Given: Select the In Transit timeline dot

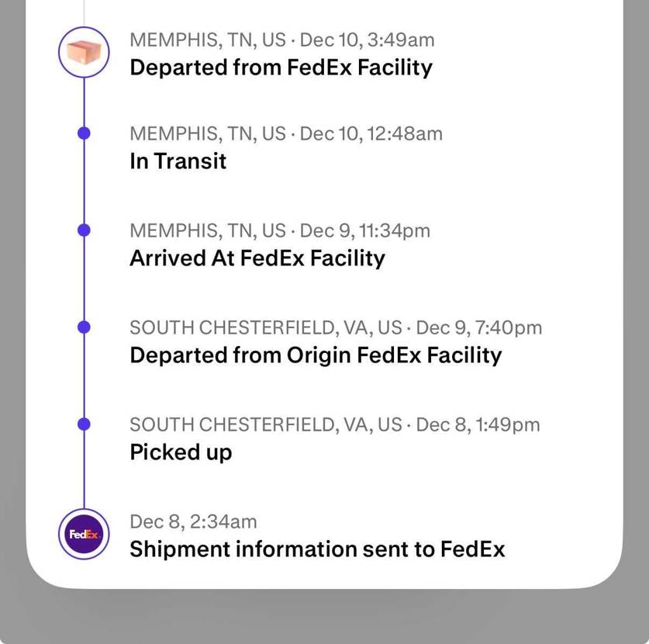Looking at the screenshot, I should 84,133.
